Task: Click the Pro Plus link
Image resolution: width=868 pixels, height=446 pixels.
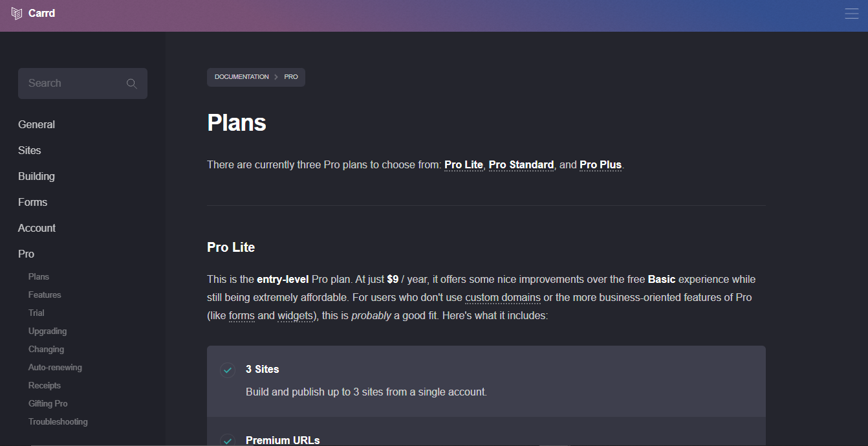Action: [600, 164]
